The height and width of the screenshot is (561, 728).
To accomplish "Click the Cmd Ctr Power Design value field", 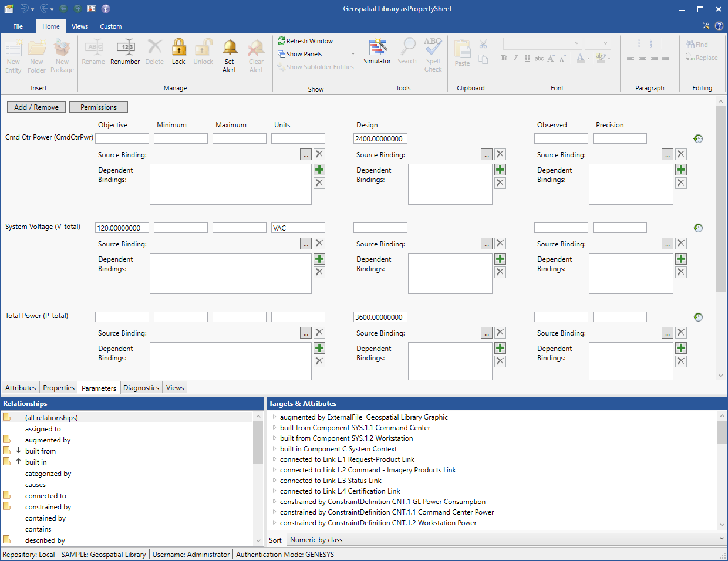I will 380,139.
